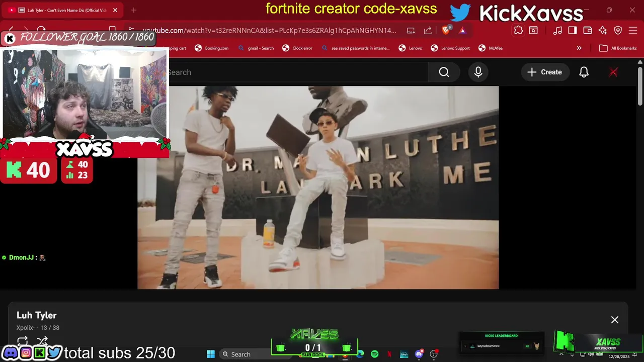Click the share page arrow icon
The width and height of the screenshot is (644, 362).
(x=428, y=30)
